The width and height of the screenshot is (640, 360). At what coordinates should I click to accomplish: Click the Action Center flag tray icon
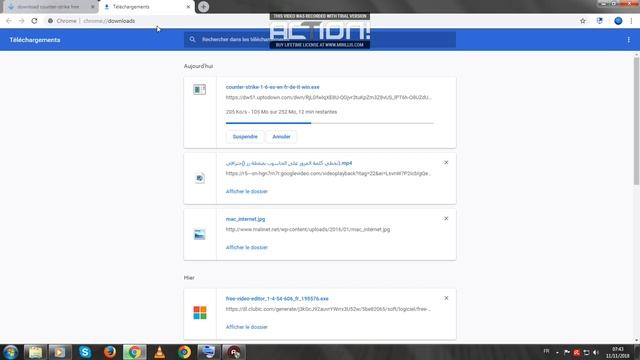[x=567, y=352]
